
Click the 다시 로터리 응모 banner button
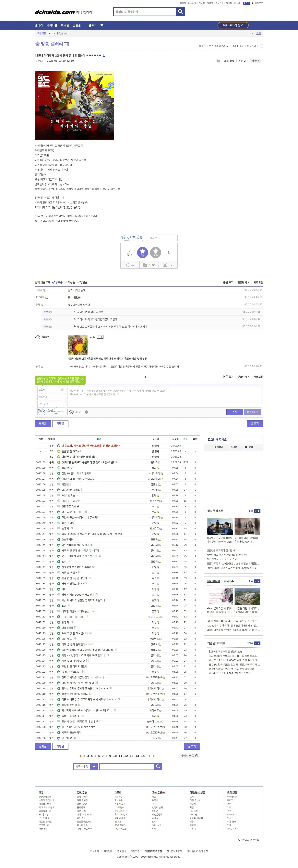233,25
